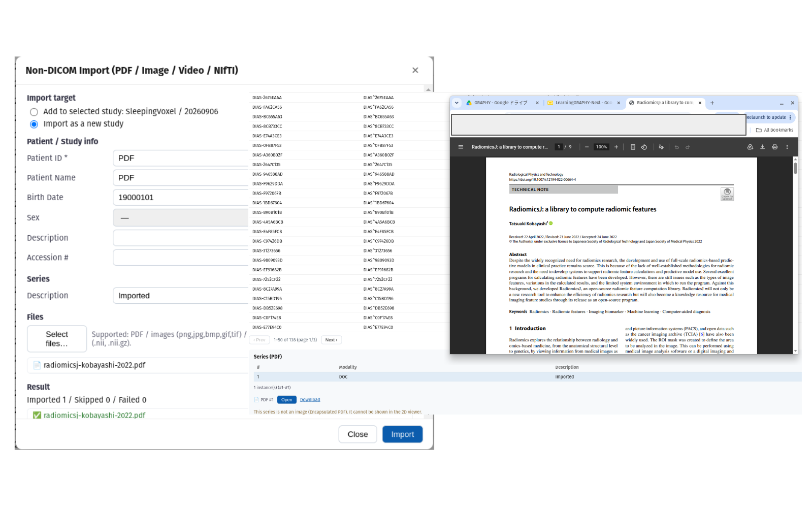Image resolution: width=812 pixels, height=507 pixels.
Task: Click the blue Import button
Action: [402, 434]
